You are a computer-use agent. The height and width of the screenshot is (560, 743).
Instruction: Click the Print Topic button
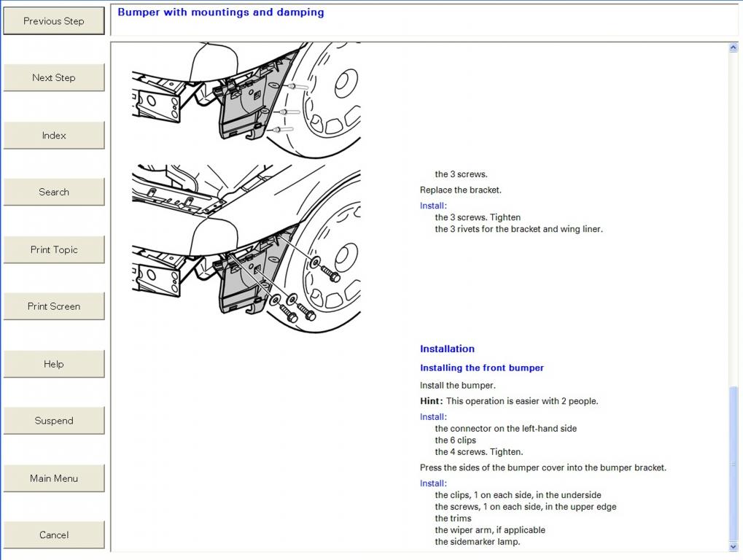(53, 249)
